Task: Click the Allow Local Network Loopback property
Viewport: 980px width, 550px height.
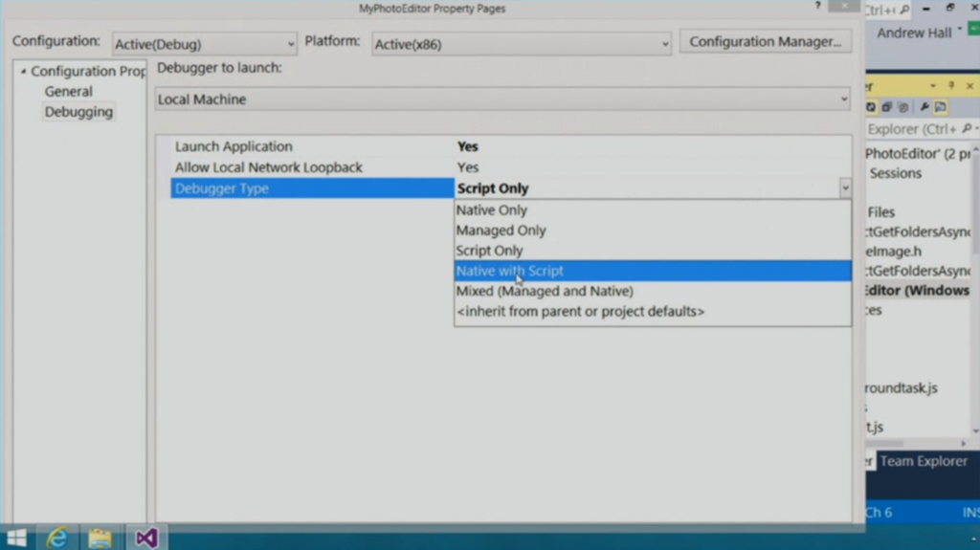Action: click(x=268, y=167)
